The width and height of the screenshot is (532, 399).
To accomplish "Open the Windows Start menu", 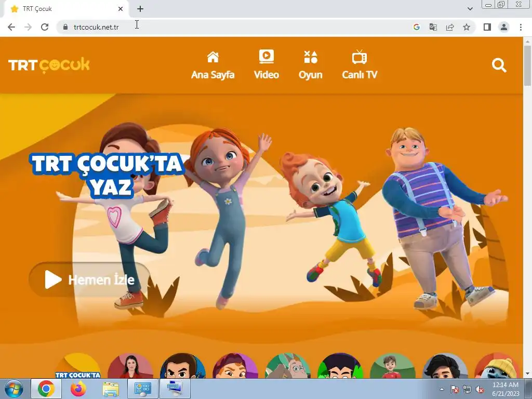I will pyautogui.click(x=14, y=389).
